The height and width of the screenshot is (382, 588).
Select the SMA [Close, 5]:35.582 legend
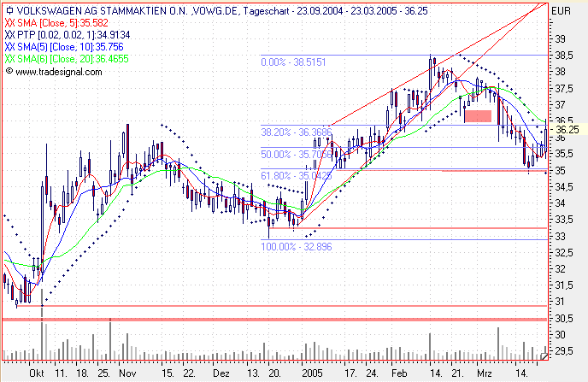point(56,23)
